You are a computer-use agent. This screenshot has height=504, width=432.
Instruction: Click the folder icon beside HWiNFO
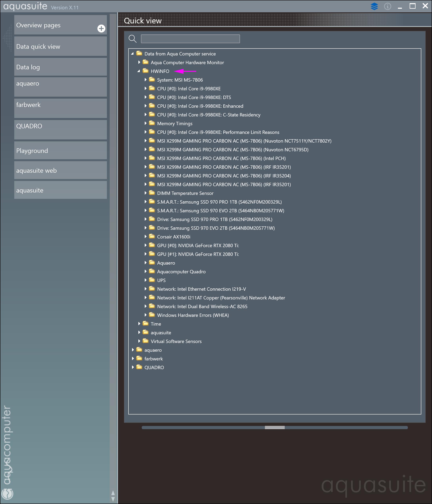[x=146, y=71]
